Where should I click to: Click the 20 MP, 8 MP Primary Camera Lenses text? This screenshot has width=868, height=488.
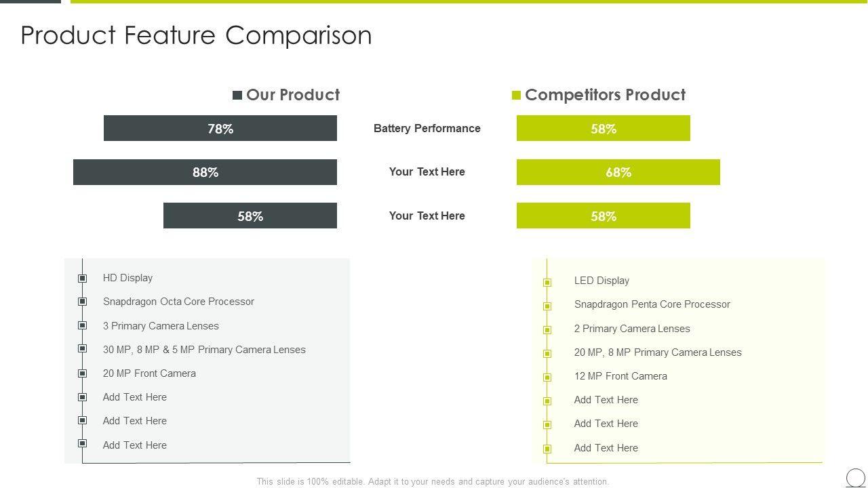pyautogui.click(x=658, y=352)
